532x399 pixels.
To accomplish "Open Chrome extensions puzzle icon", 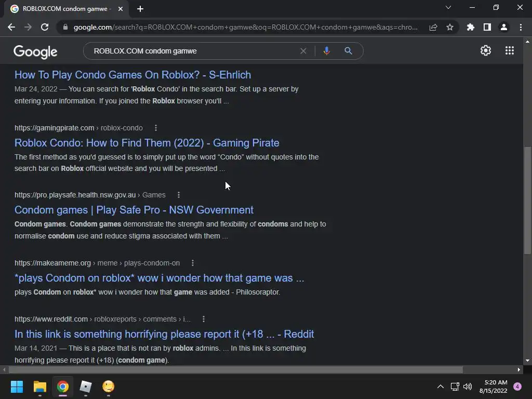I will pyautogui.click(x=471, y=27).
